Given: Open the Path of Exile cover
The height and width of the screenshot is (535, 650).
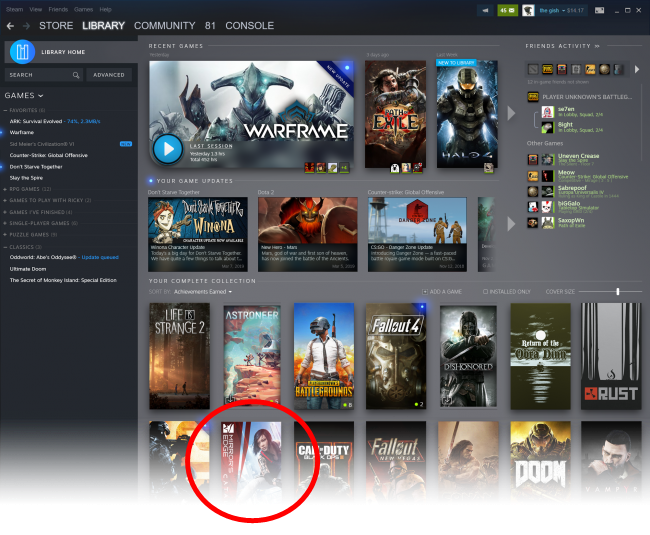Looking at the screenshot, I should 395,114.
